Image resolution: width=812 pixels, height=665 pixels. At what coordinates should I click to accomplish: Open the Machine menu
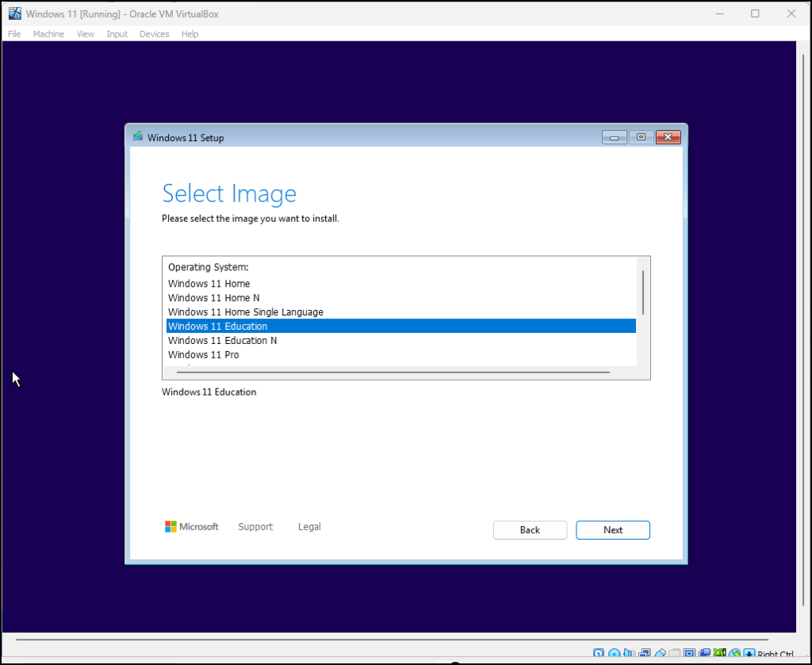pyautogui.click(x=48, y=34)
